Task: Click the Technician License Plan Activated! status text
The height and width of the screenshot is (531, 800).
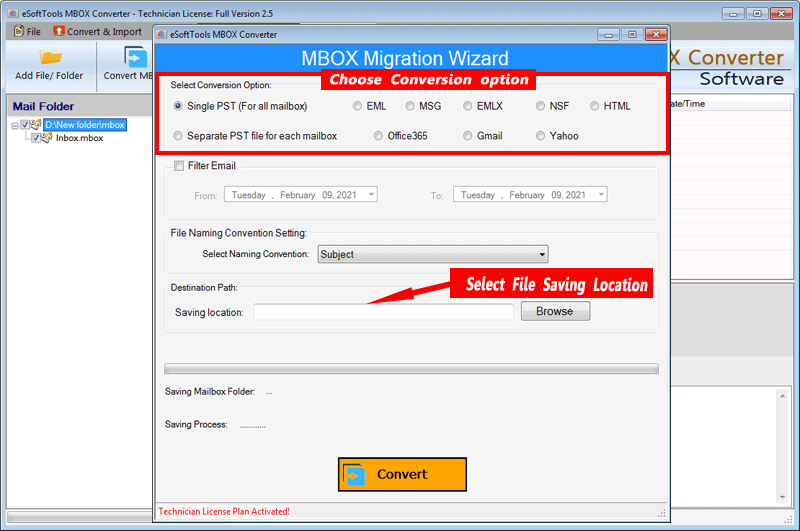Action: [x=224, y=512]
